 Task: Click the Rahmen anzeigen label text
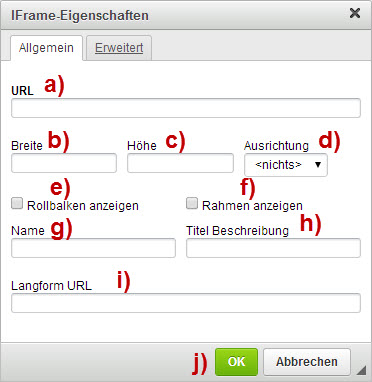252,206
